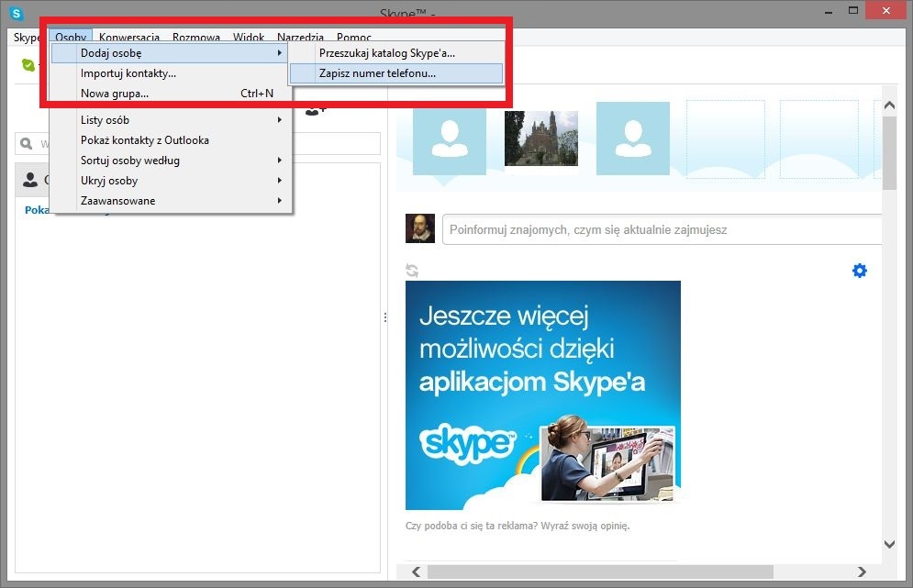Open the third contact avatar, right of the church photo

[633, 139]
